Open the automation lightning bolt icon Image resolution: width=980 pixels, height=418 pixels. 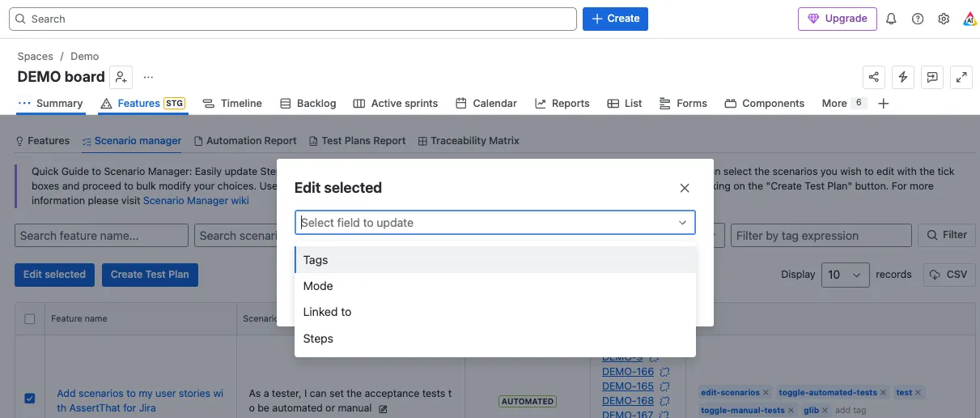point(903,77)
